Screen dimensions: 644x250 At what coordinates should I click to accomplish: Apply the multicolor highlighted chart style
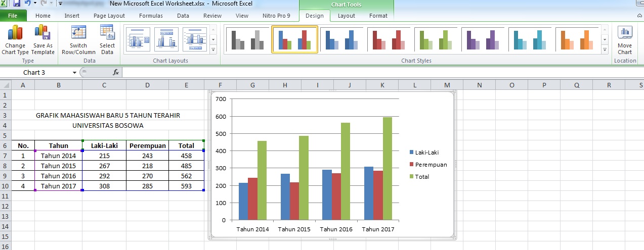pyautogui.click(x=295, y=39)
